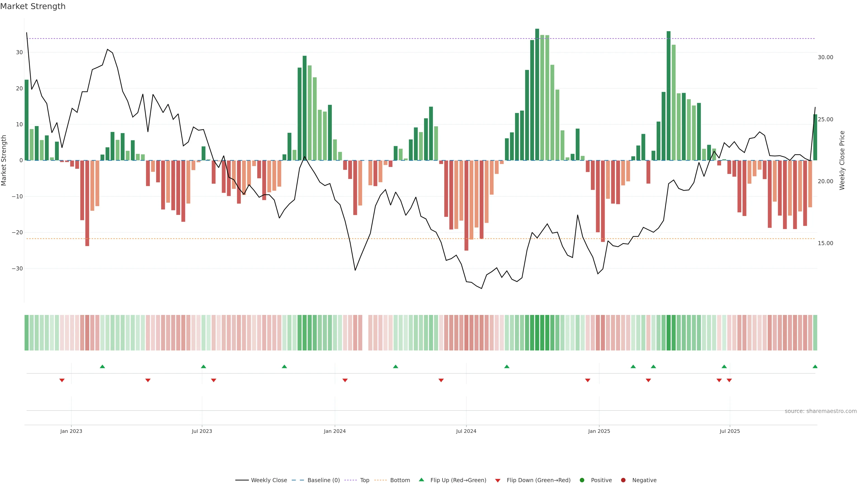
Task: Click the leftmost red flip-down triangle marker
Action: 62,380
